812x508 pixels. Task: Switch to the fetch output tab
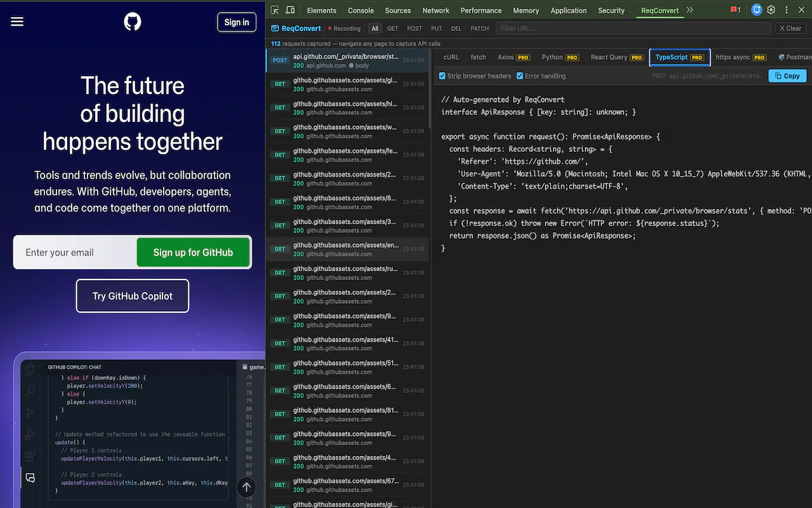pos(478,57)
